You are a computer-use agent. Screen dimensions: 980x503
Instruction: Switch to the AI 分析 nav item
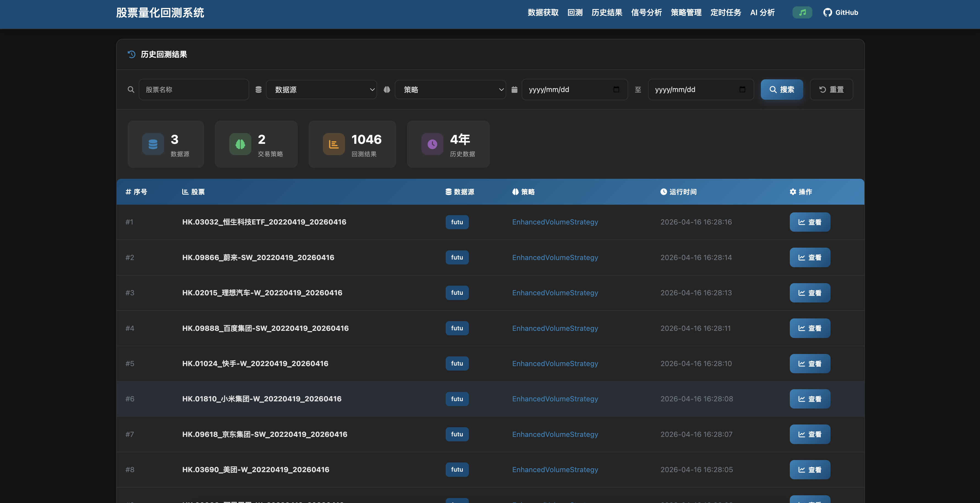pos(762,13)
